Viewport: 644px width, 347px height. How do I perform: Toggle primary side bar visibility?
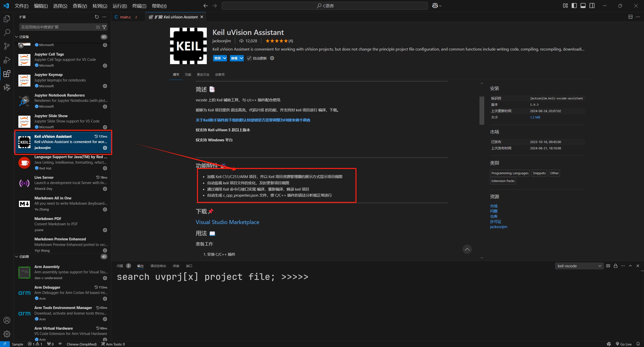point(574,6)
